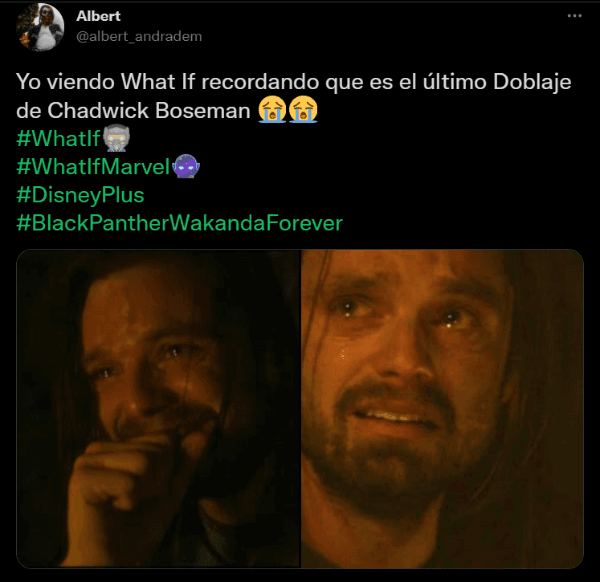This screenshot has width=600, height=582.
Task: Click the first crying face emoji
Action: click(272, 110)
